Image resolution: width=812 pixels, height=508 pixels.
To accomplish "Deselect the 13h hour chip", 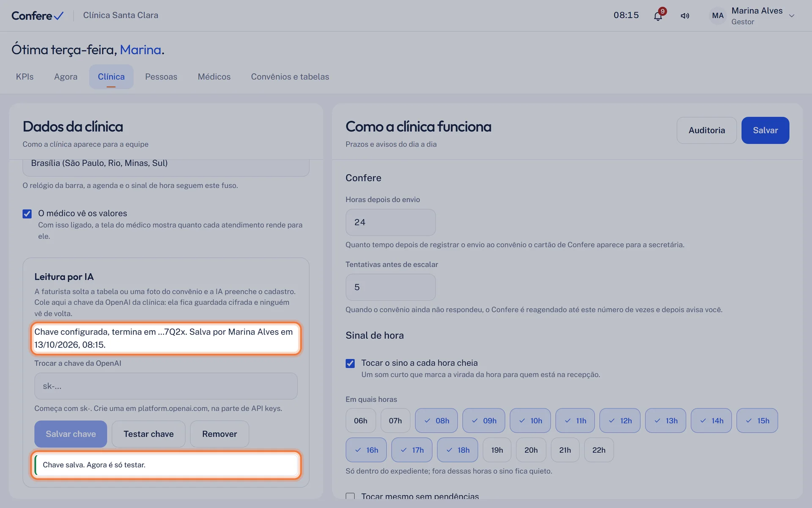I will click(x=666, y=420).
